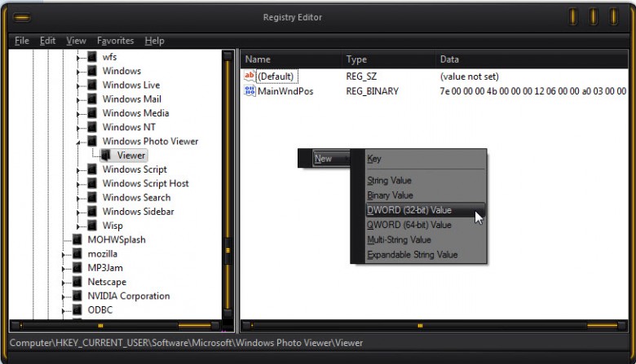Choose Expandable String Value from submenu
This screenshot has height=364, width=636.
pyautogui.click(x=425, y=255)
